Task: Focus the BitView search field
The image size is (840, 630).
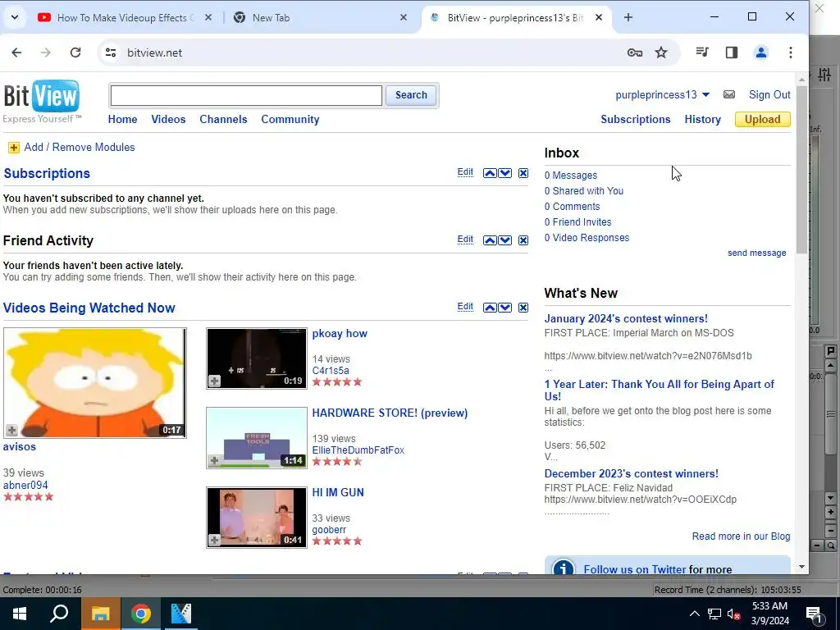Action: click(246, 95)
